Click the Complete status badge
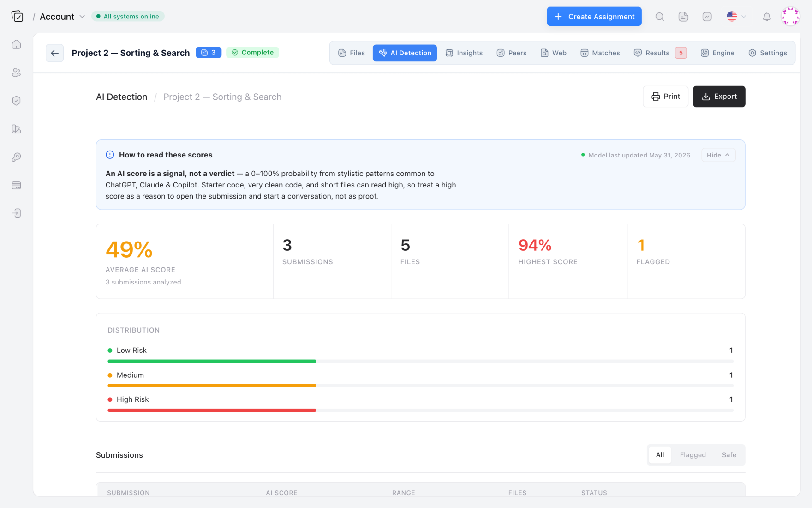Image resolution: width=812 pixels, height=508 pixels. [x=252, y=53]
